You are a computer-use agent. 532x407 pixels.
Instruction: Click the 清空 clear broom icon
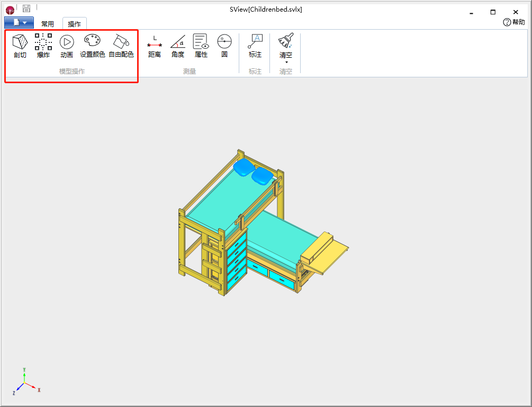pyautogui.click(x=286, y=41)
